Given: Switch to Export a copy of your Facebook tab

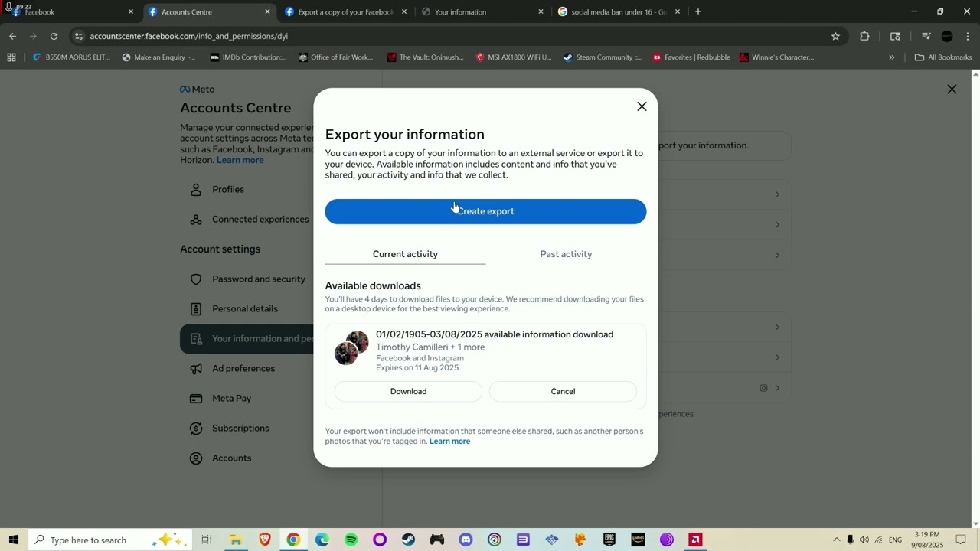Looking at the screenshot, I should coord(345,11).
